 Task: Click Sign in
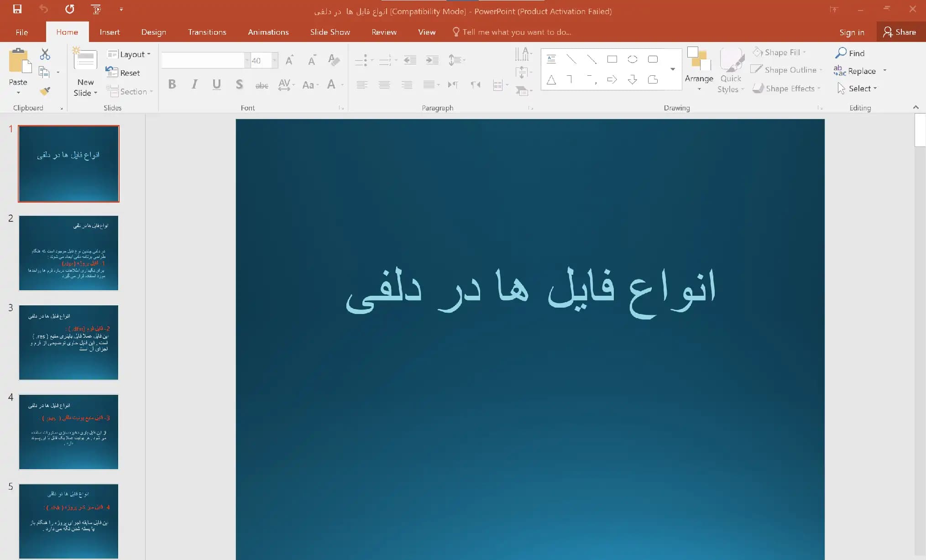pos(852,32)
